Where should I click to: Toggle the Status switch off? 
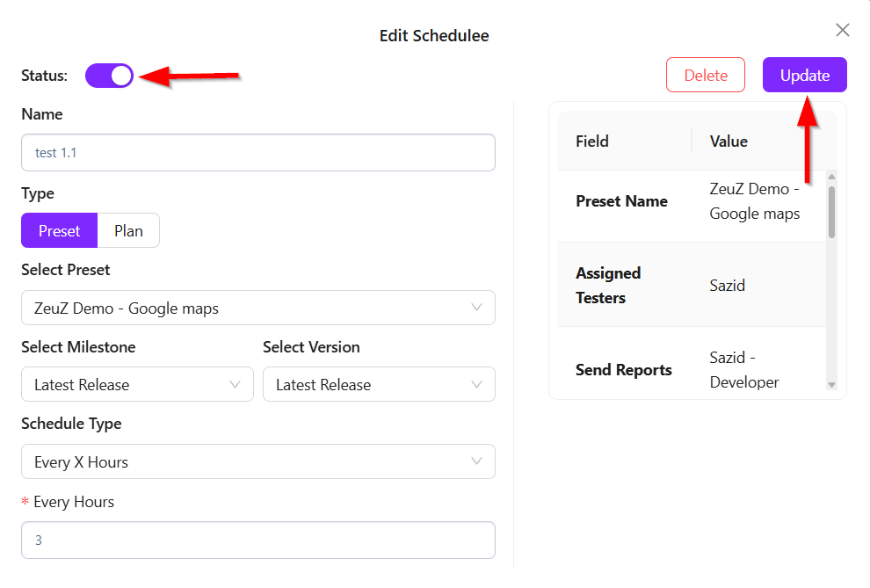[x=109, y=76]
